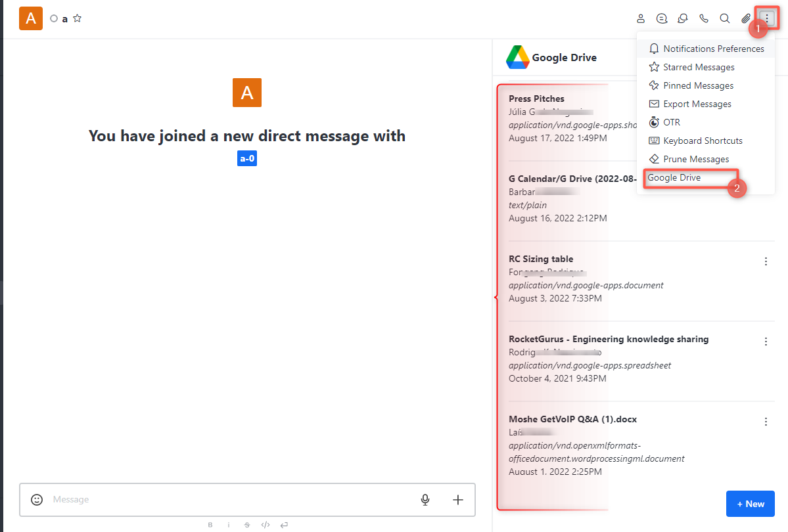Click the text/plain file type label

coord(528,205)
